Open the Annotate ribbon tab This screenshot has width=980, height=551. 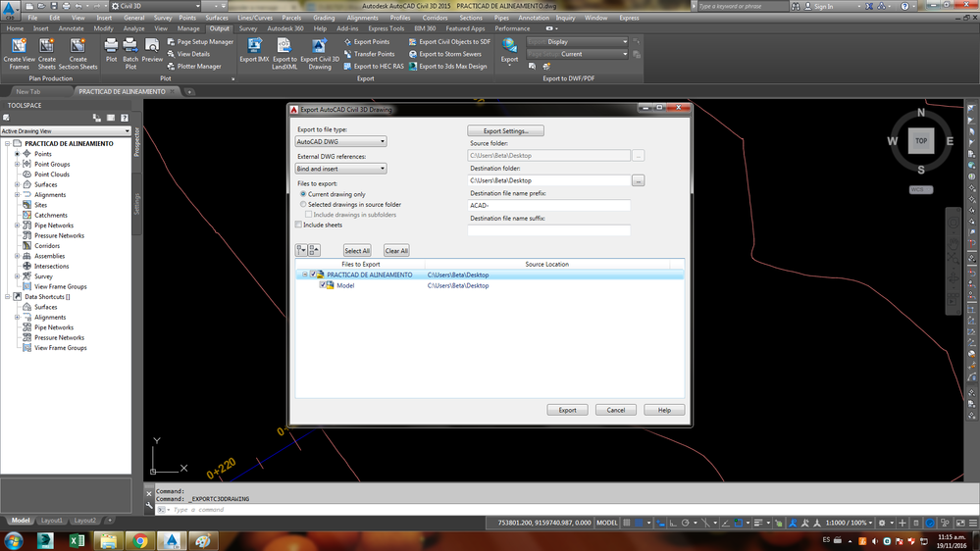point(71,28)
